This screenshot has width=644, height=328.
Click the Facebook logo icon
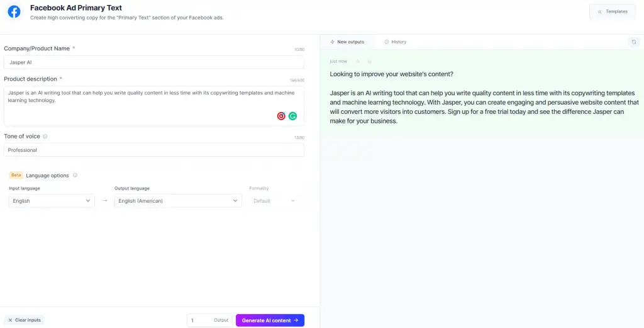[14, 12]
